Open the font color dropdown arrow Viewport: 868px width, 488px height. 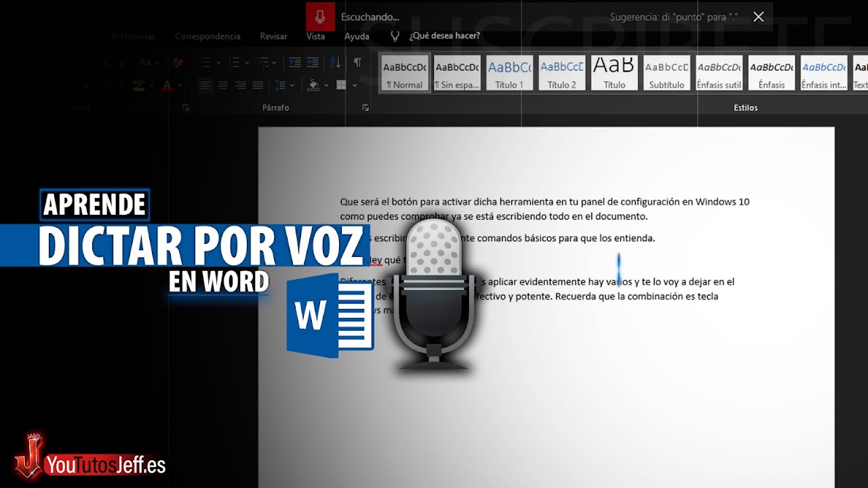click(x=180, y=85)
